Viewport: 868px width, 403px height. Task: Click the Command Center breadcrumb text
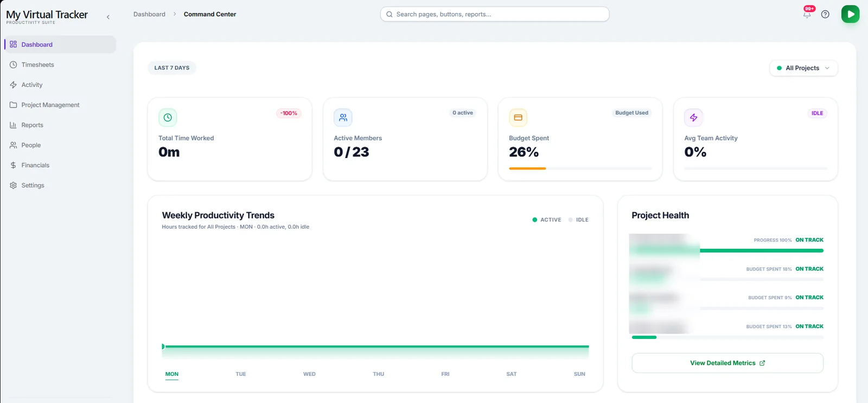coord(210,14)
